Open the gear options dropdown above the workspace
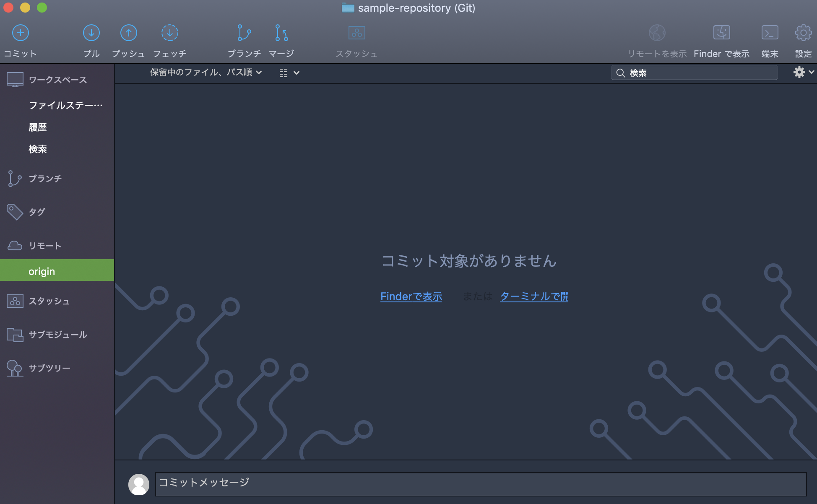This screenshot has height=504, width=817. point(802,72)
